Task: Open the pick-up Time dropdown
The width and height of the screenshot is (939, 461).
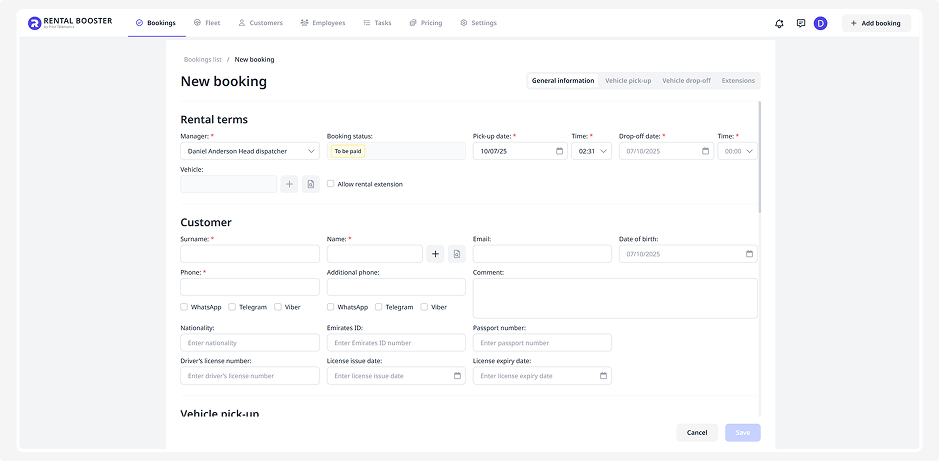Action: [x=591, y=151]
